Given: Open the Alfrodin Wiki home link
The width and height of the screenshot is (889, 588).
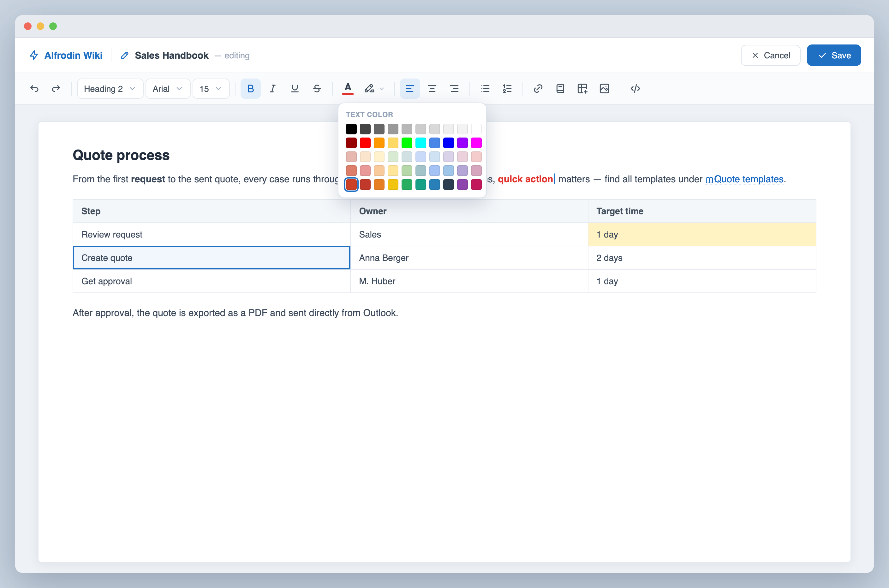Looking at the screenshot, I should (73, 55).
